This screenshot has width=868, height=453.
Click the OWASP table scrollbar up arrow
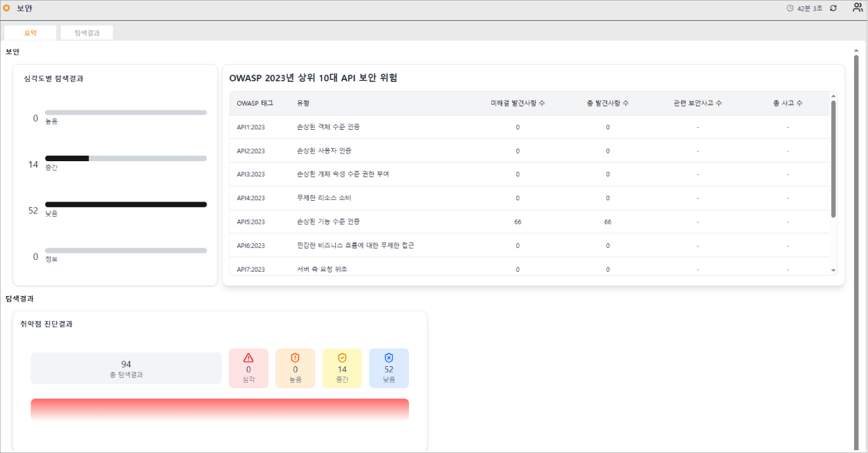coord(833,96)
